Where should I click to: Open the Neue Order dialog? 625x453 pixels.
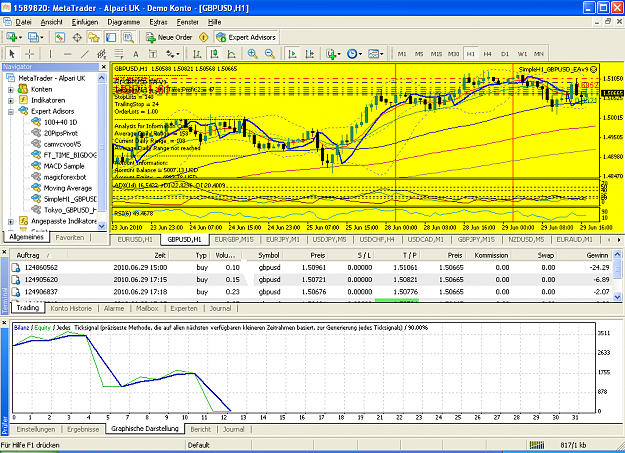169,37
